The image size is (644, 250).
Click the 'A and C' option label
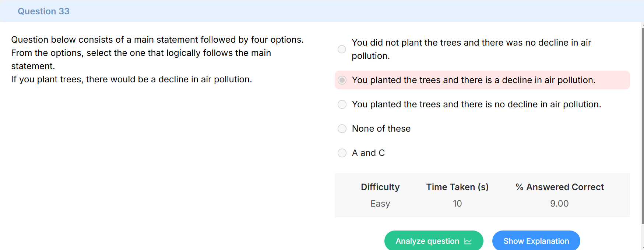click(368, 153)
